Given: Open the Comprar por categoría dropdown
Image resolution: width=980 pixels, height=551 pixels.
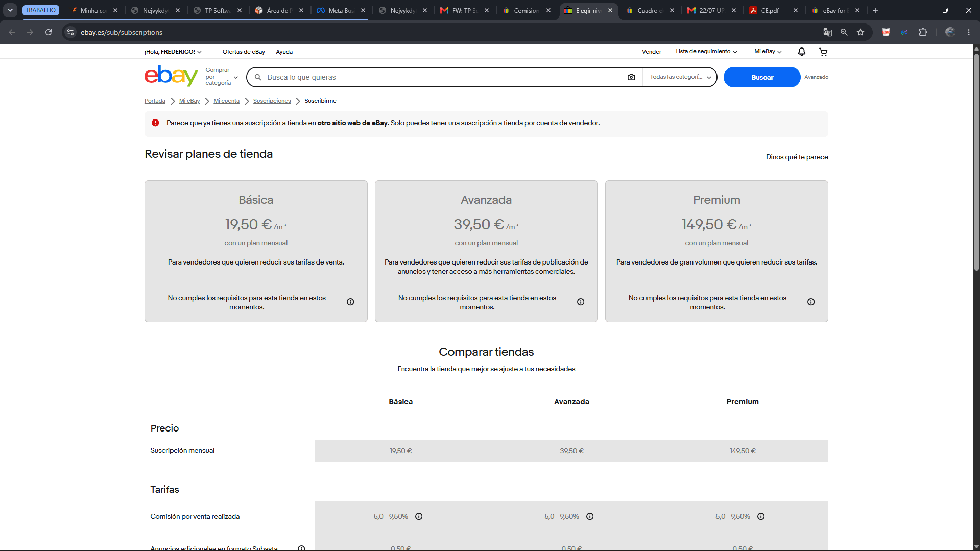Looking at the screenshot, I should click(222, 77).
